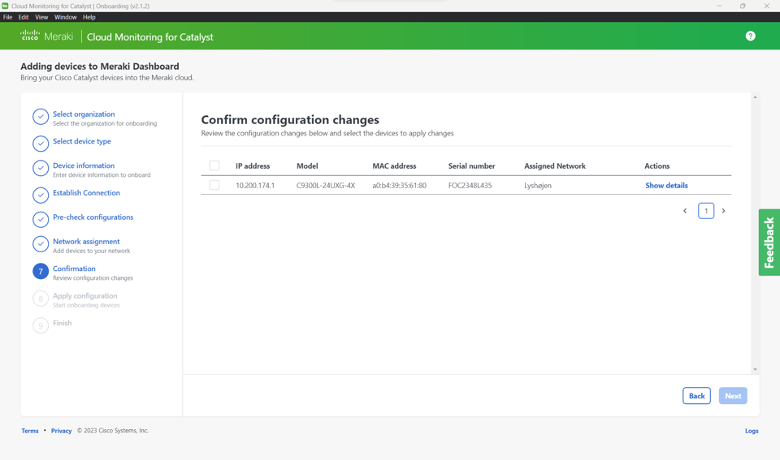Check the box for device 10.200.174.1
Image resolution: width=780 pixels, height=460 pixels.
(214, 185)
